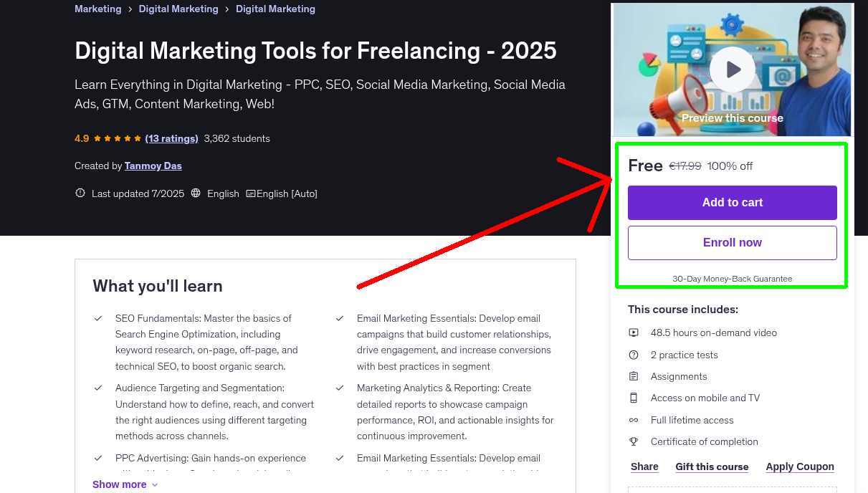The height and width of the screenshot is (493, 868).
Task: Click the English [Auto] captions icon
Action: (251, 193)
